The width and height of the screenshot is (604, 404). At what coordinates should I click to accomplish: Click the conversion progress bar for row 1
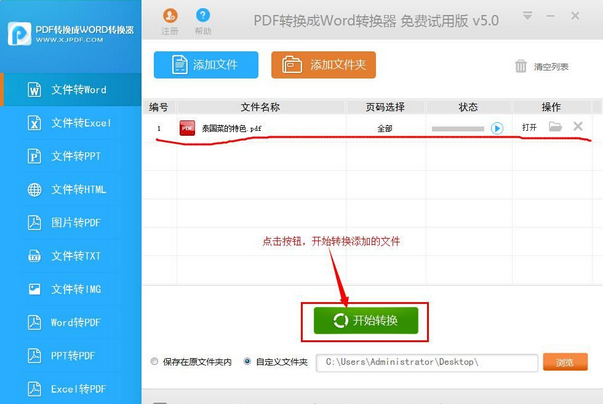(x=458, y=129)
